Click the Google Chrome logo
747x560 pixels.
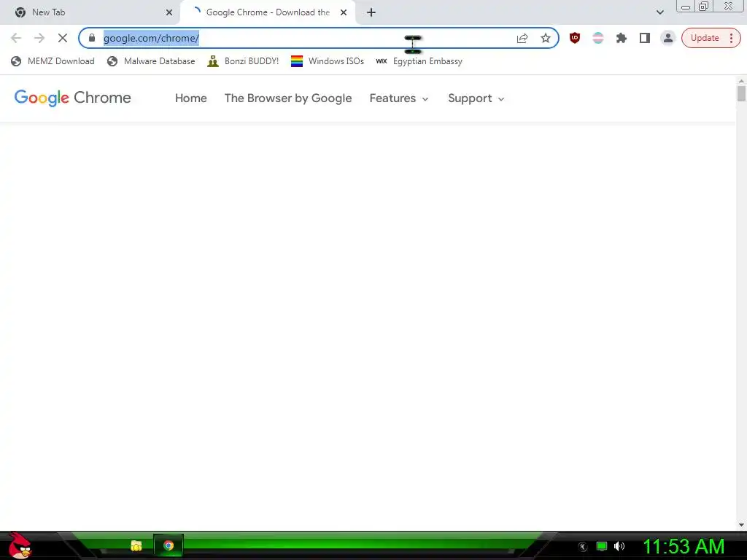pos(72,98)
